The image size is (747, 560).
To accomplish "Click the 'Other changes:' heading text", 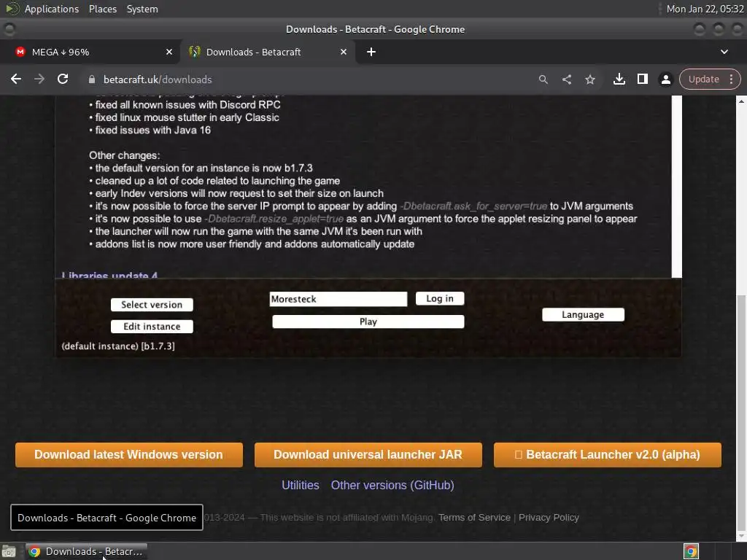I will tap(124, 155).
